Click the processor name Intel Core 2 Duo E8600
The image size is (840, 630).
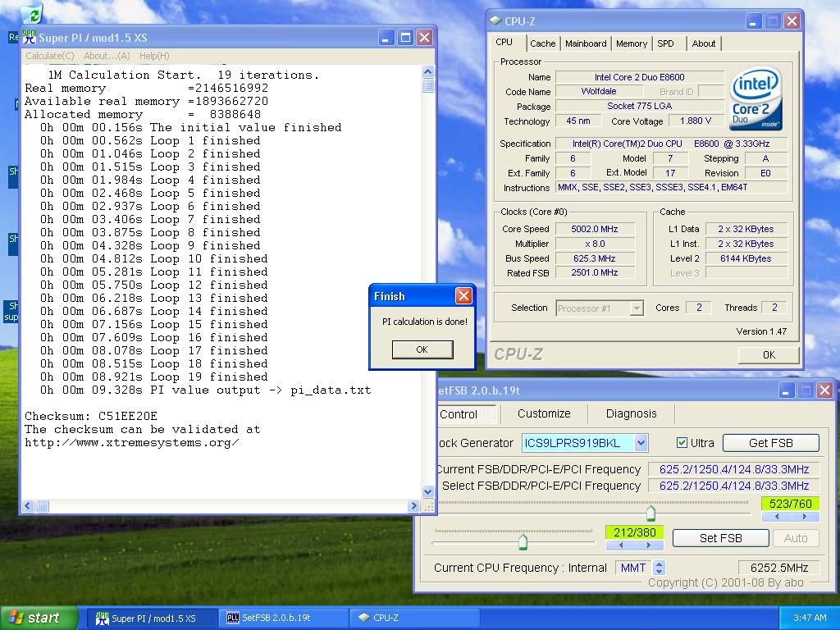[x=639, y=77]
